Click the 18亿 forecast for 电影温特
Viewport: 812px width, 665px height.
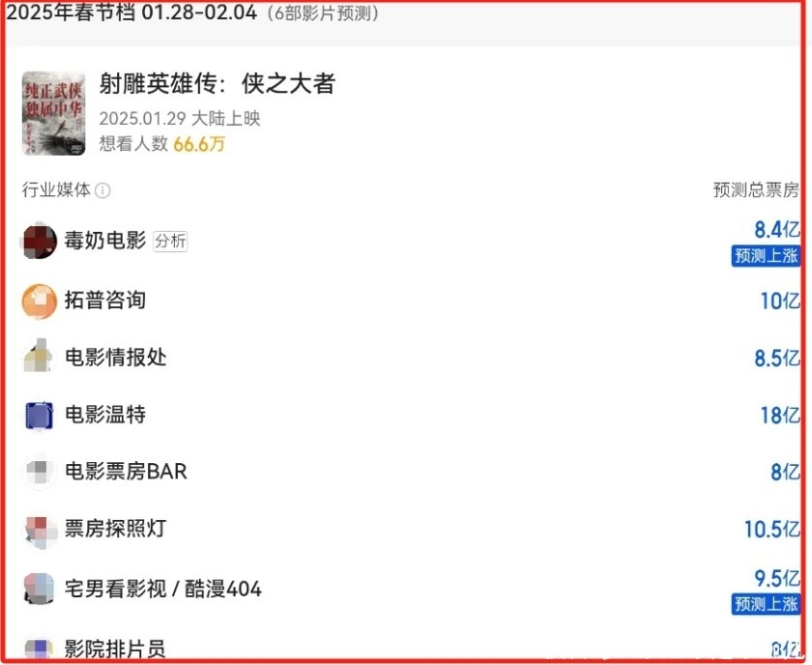pyautogui.click(x=780, y=416)
